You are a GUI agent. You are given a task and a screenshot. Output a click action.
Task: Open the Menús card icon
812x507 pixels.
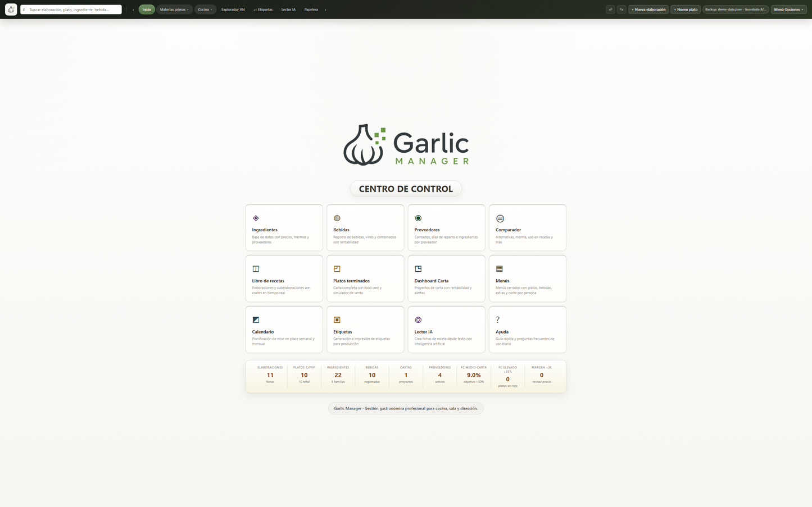click(500, 269)
